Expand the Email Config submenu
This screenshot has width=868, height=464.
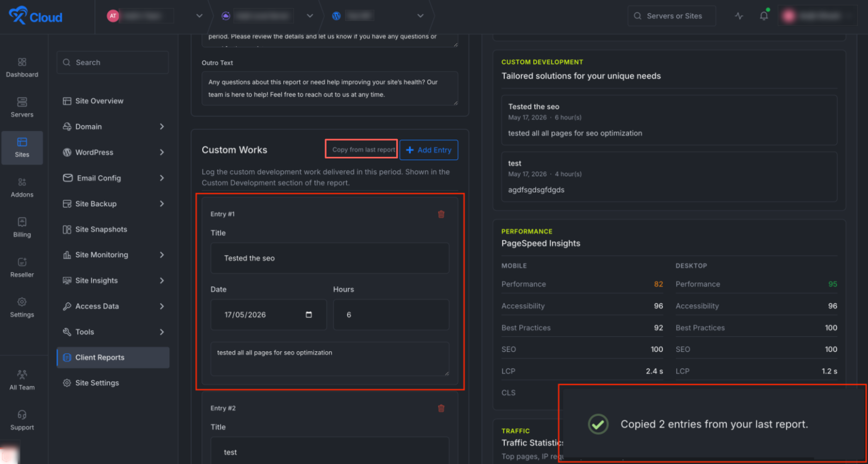[x=162, y=178]
